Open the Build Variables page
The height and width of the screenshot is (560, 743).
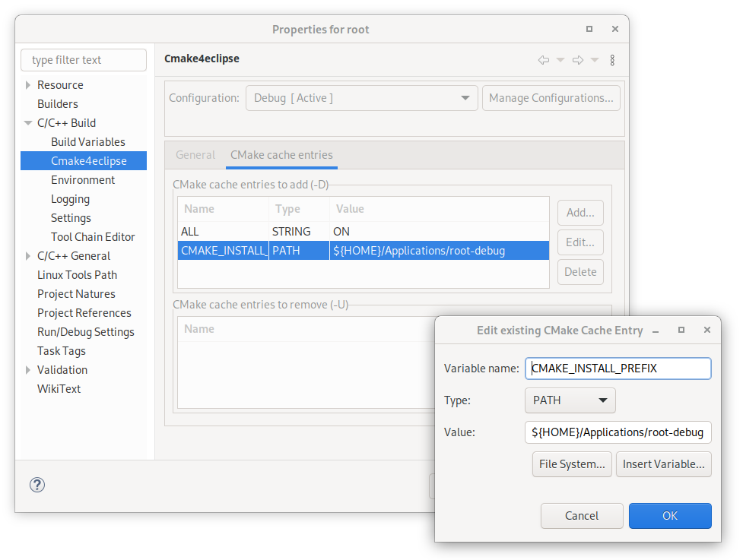[88, 141]
